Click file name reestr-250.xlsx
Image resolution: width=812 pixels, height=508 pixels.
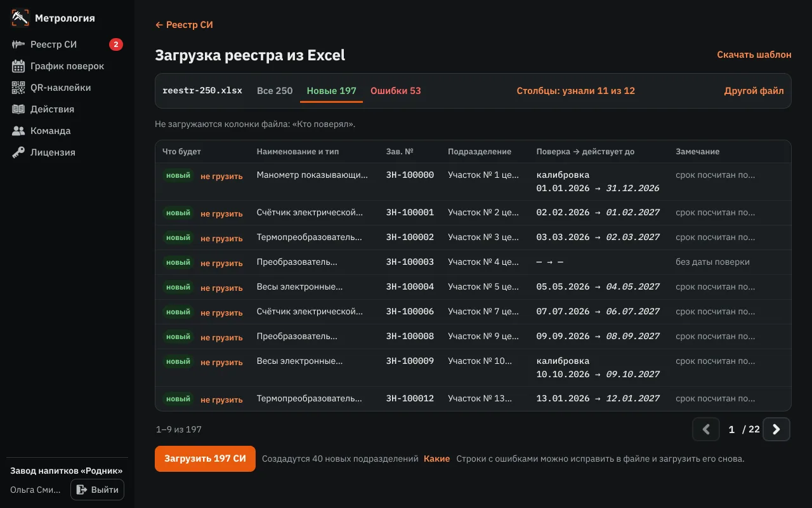click(x=202, y=91)
